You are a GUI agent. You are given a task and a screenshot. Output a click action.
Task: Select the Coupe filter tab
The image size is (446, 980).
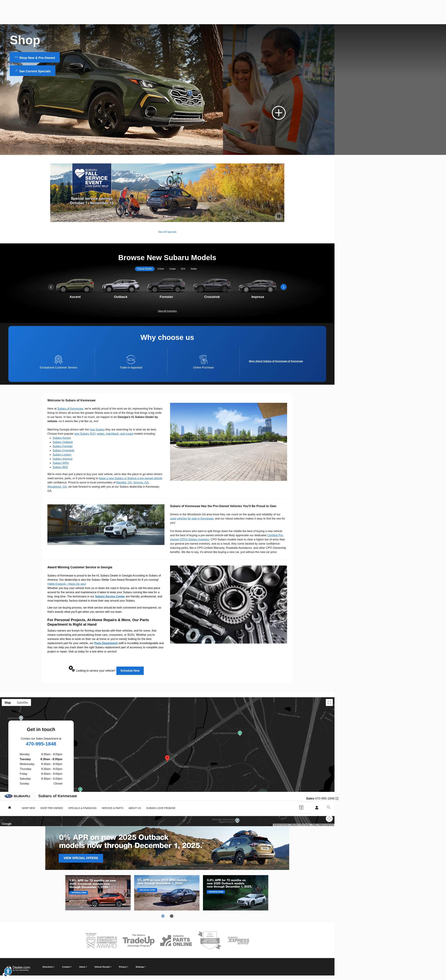[172, 269]
